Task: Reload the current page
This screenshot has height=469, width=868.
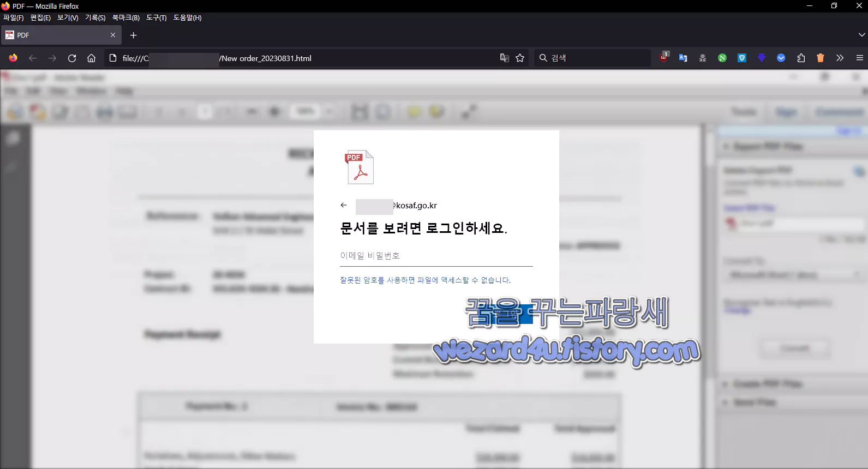Action: click(72, 58)
